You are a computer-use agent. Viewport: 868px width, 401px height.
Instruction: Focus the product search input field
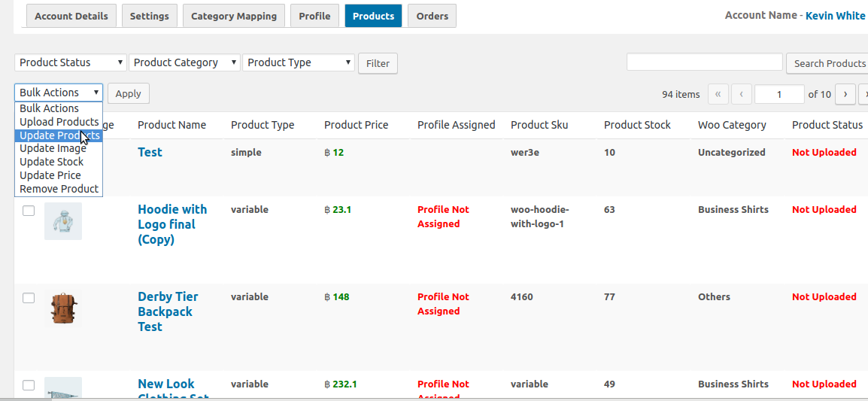705,62
